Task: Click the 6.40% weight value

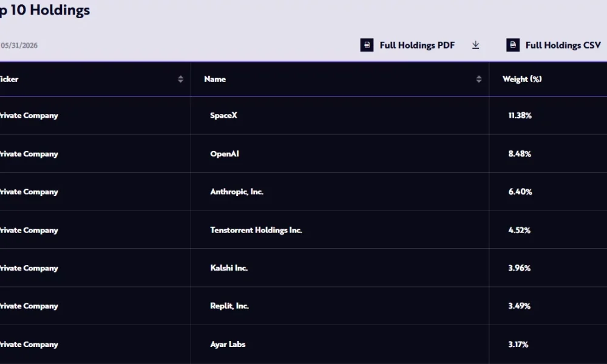Action: pos(520,192)
